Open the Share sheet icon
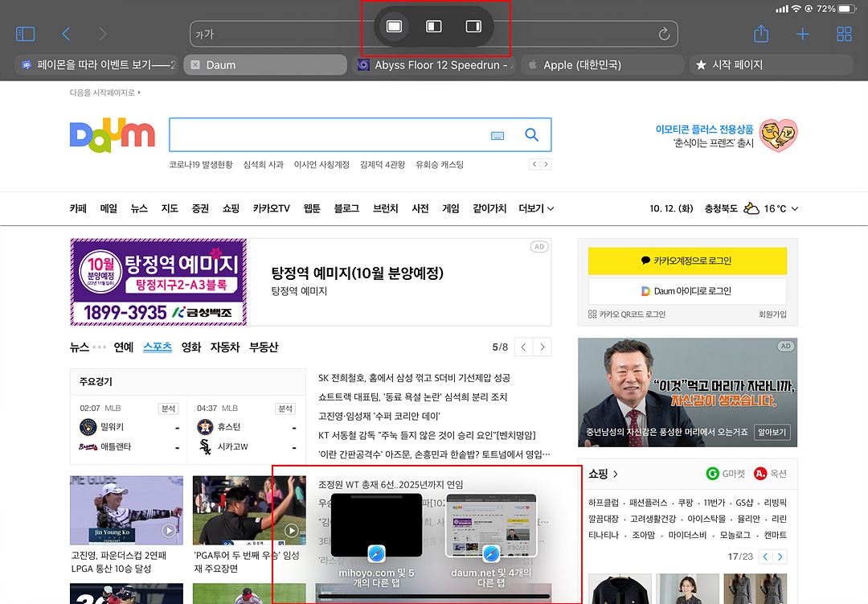868x604 pixels. [x=761, y=33]
